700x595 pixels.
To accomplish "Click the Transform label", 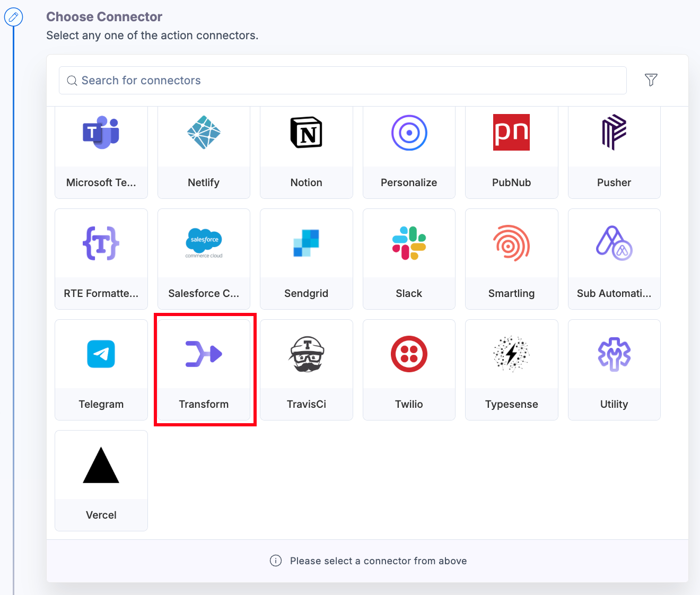I will pyautogui.click(x=204, y=404).
